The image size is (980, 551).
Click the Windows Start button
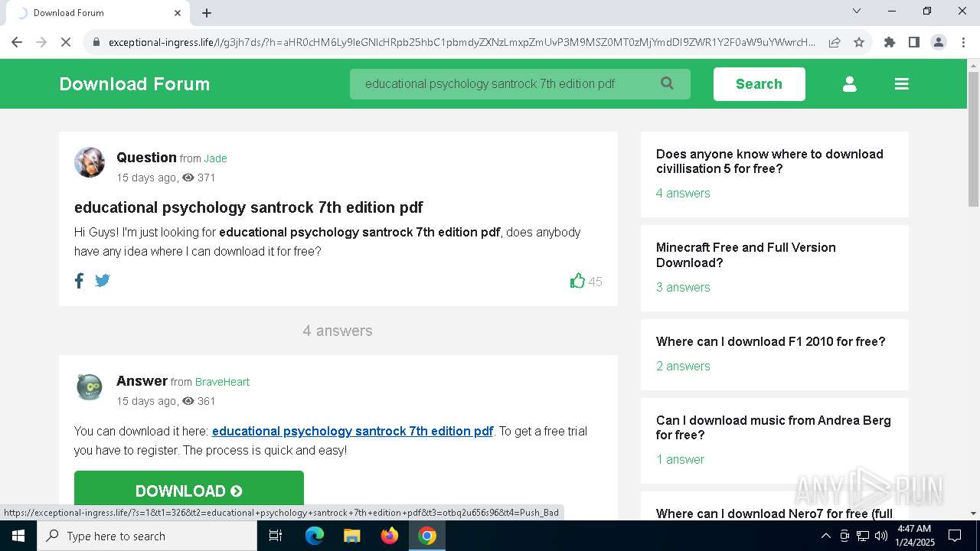point(18,536)
